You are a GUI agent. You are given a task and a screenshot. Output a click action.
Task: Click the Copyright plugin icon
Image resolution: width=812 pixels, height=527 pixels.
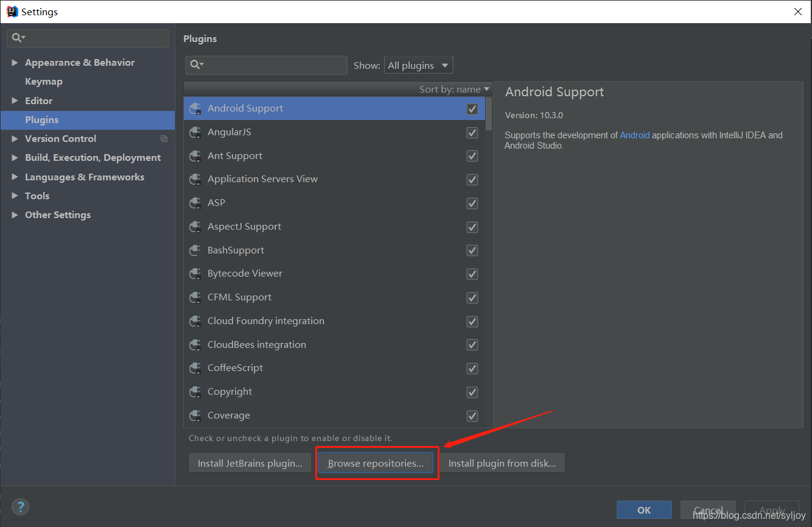(x=195, y=392)
